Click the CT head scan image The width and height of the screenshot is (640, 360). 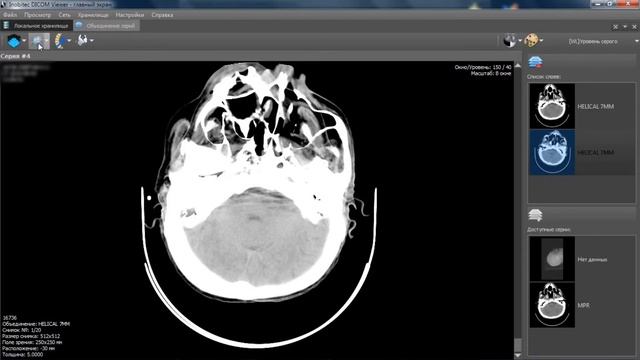tap(258, 204)
